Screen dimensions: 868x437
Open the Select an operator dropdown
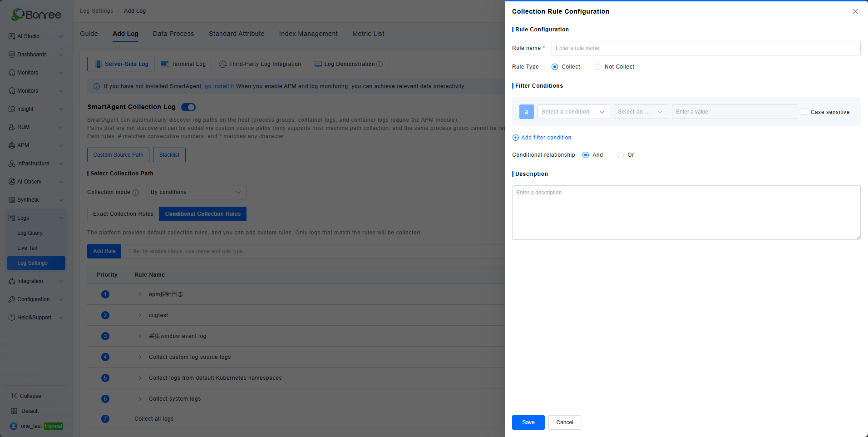coord(641,112)
